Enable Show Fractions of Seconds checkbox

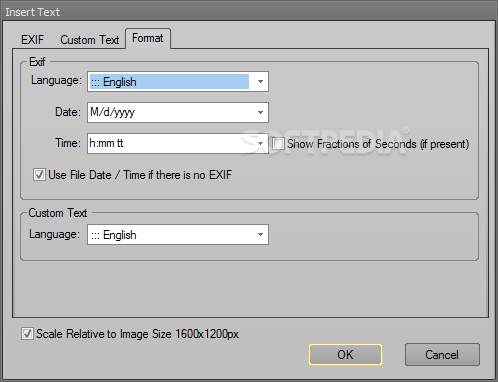278,144
